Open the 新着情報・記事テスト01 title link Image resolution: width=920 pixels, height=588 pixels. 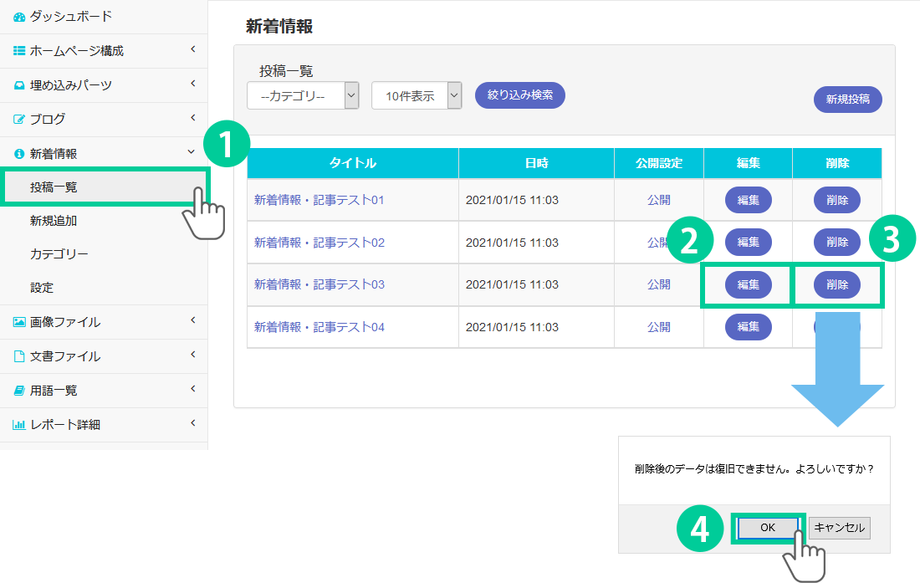click(x=319, y=200)
